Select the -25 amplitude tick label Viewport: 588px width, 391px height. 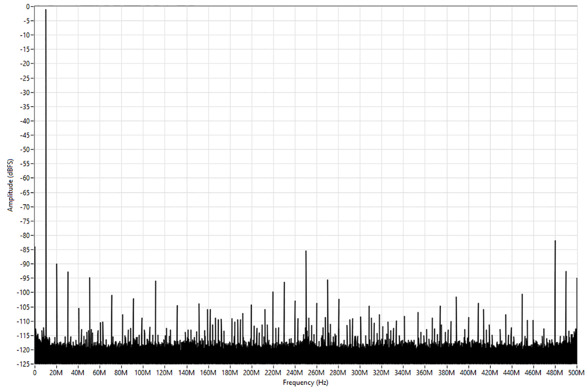pyautogui.click(x=25, y=78)
